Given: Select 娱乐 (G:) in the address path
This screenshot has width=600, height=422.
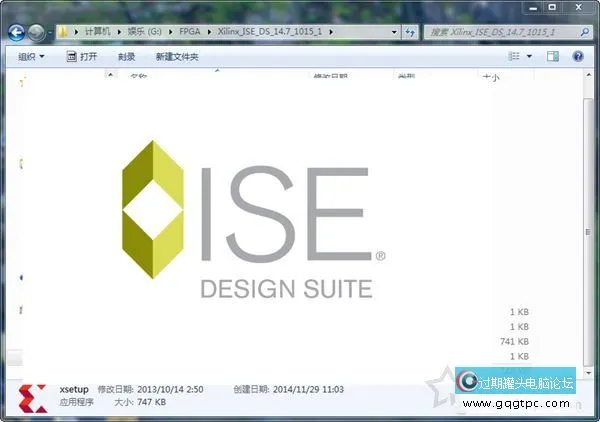Looking at the screenshot, I should (144, 32).
